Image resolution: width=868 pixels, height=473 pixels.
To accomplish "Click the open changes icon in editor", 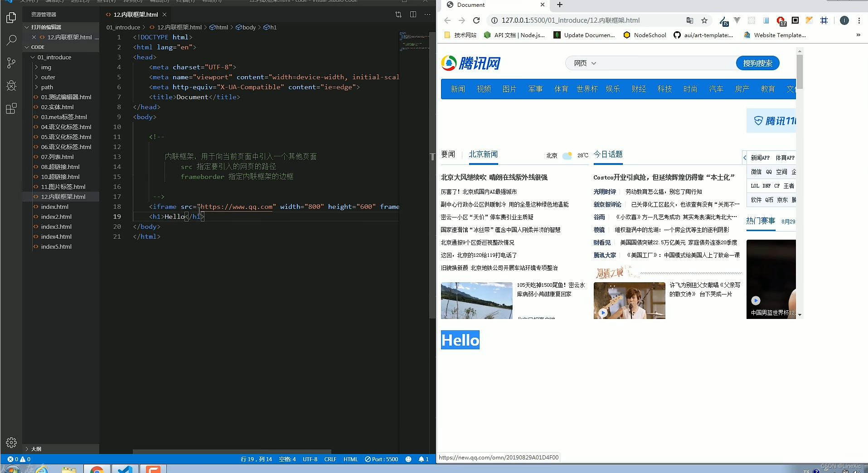I will click(398, 14).
